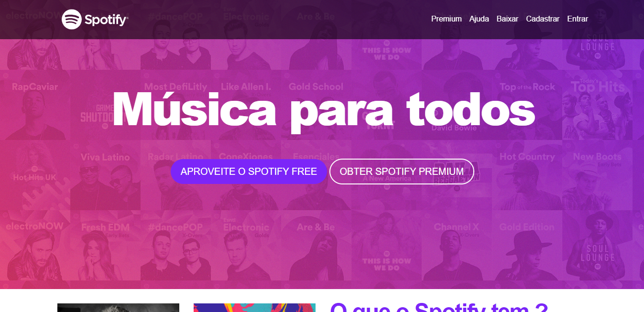The width and height of the screenshot is (644, 312).
Task: Open the Premium menu item
Action: pos(446,19)
